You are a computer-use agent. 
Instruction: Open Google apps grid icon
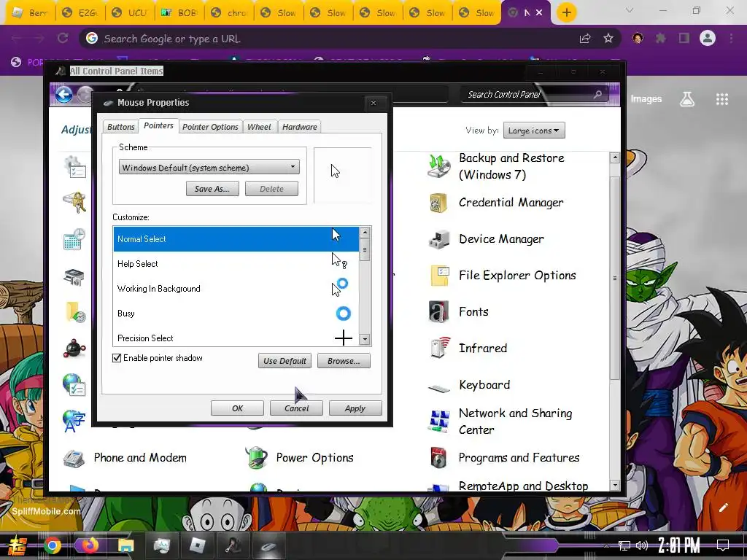[x=721, y=99]
